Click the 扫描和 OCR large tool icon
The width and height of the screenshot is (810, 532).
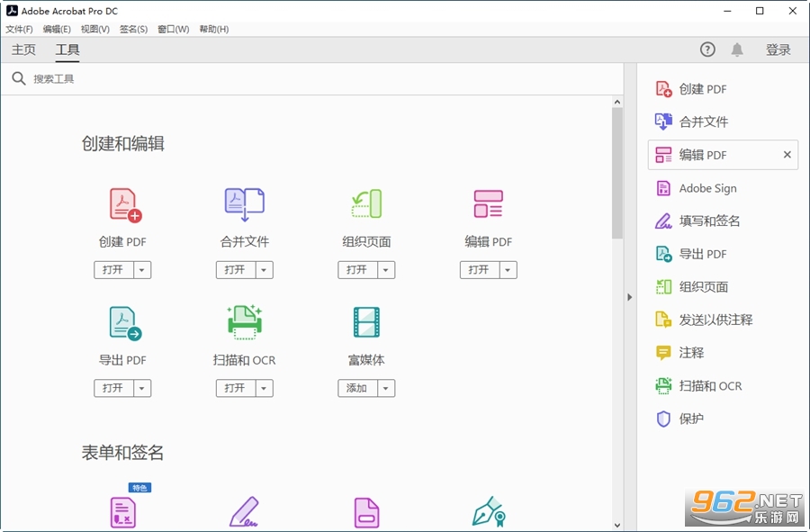click(x=245, y=322)
